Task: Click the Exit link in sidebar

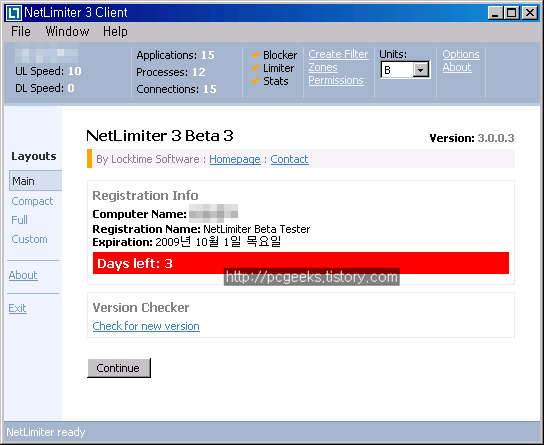Action: [x=17, y=308]
